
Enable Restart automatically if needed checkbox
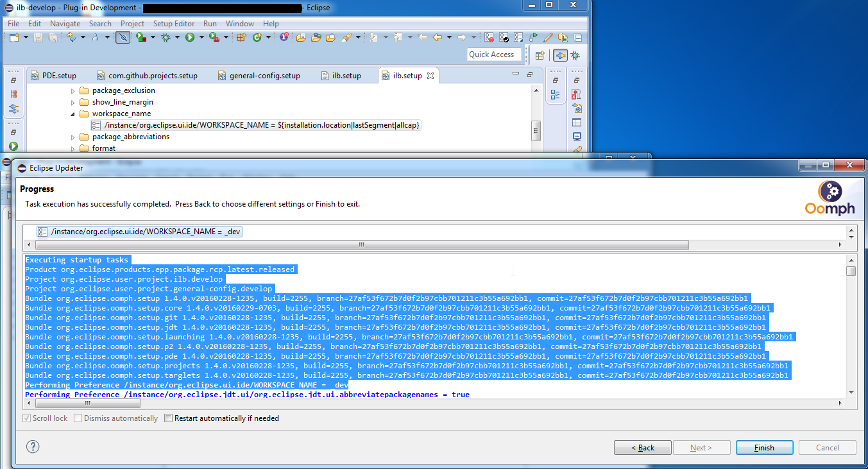coord(169,418)
